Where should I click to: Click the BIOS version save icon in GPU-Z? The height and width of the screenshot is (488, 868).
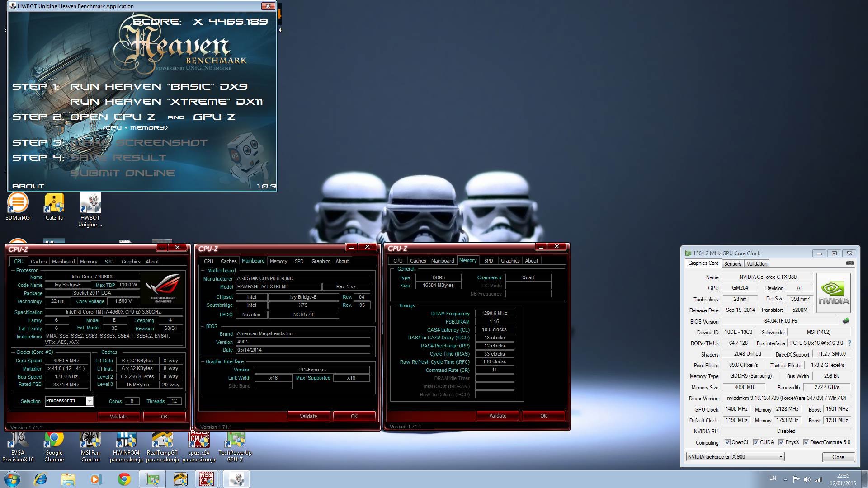tap(846, 321)
